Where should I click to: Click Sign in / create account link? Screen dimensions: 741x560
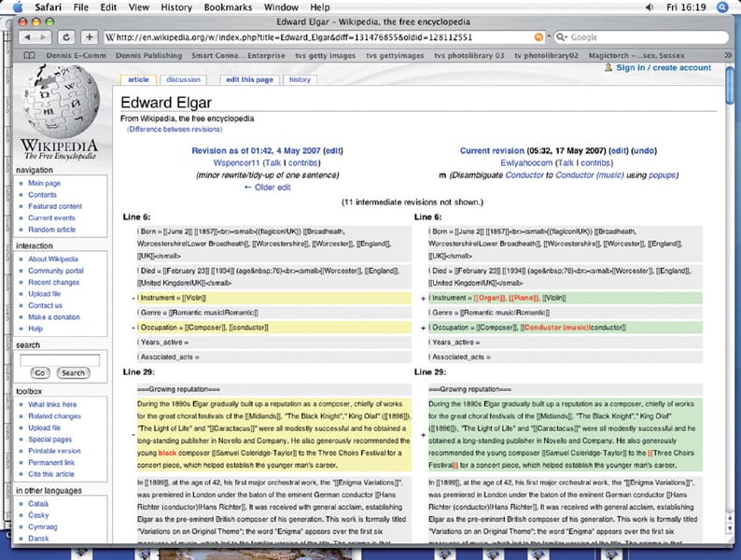coord(664,67)
